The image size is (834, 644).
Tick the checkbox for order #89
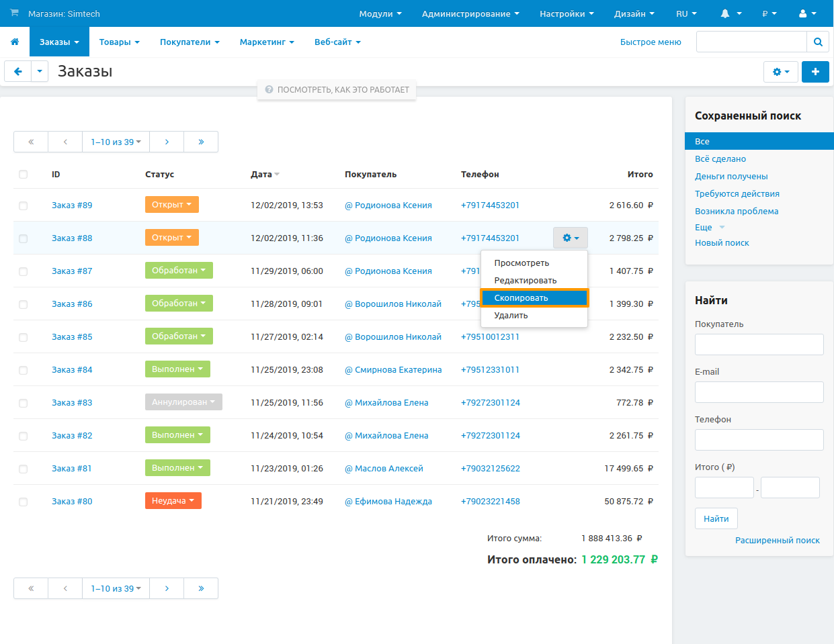24,205
